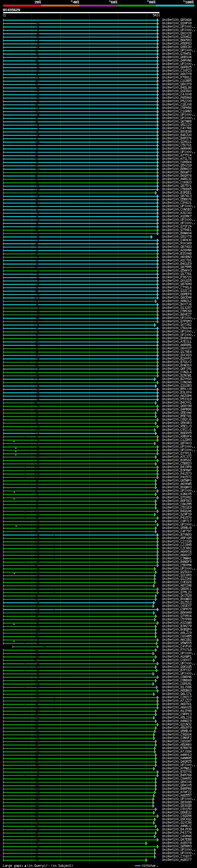The image size is (197, 868).
Task: Click hit label UniRef100_C1GRN3
Action: [177, 111]
